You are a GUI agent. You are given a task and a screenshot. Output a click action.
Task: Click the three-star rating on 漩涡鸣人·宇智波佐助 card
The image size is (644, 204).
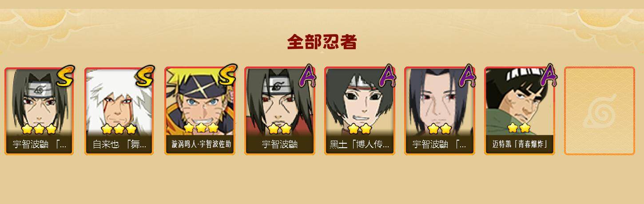[x=201, y=128]
